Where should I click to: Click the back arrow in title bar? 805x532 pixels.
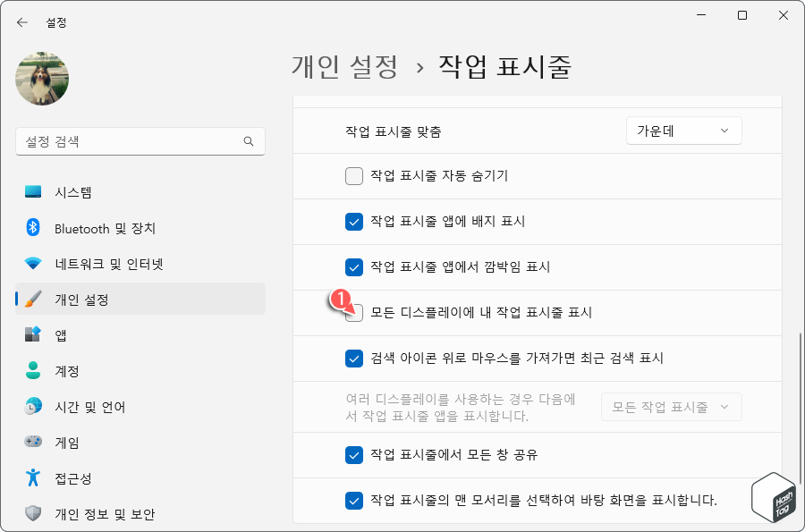point(21,22)
